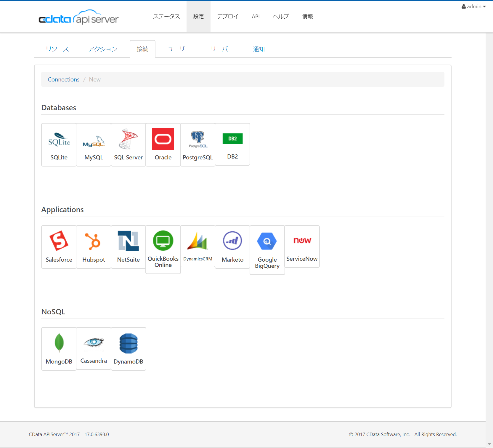Click the CData API Server logo
Image resolution: width=493 pixels, height=448 pixels.
(78, 17)
